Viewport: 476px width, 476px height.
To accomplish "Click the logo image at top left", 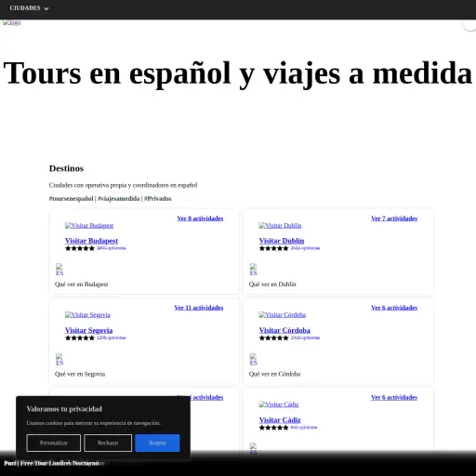I will [12, 22].
